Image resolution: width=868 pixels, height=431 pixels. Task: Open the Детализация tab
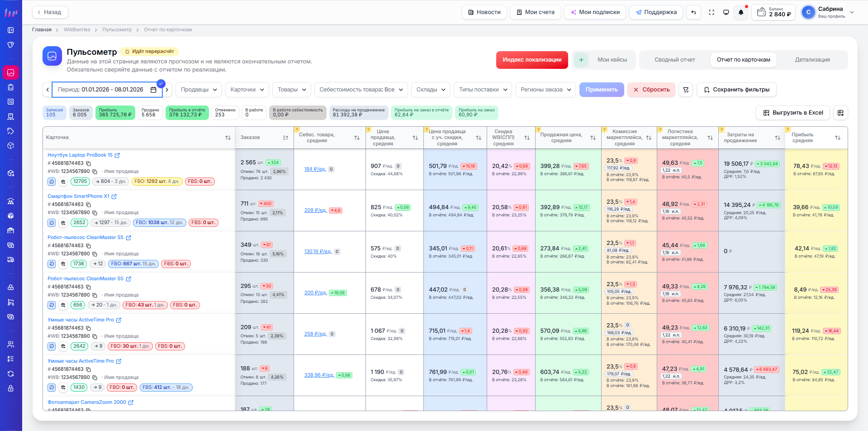(812, 60)
